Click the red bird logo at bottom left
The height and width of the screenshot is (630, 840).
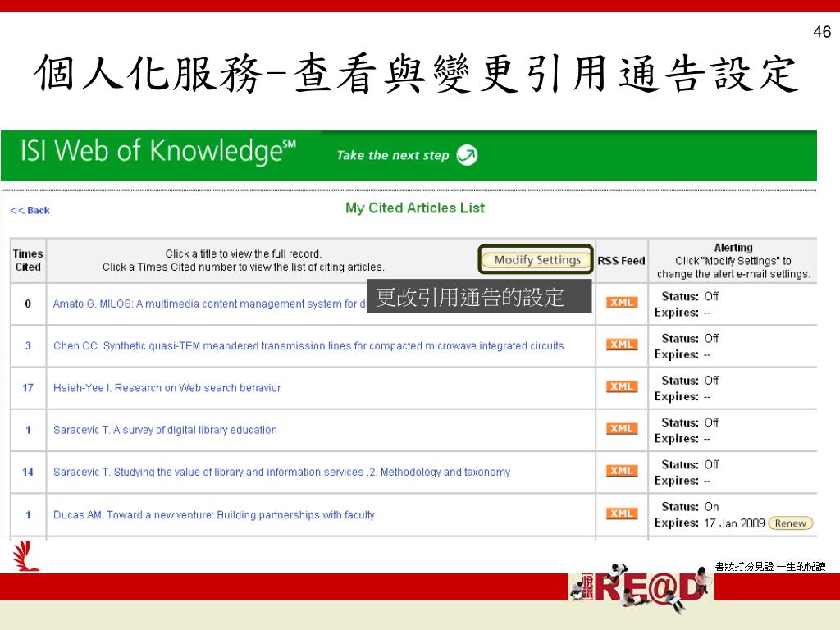[x=25, y=556]
